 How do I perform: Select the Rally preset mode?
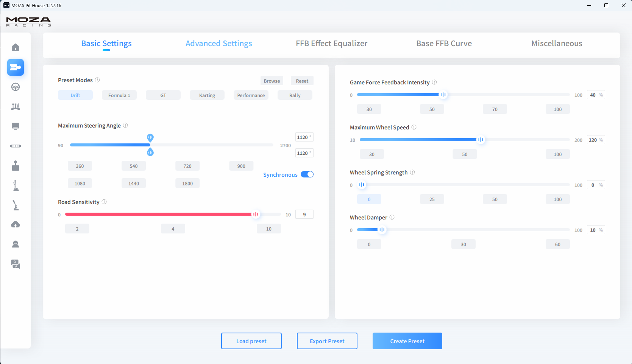295,95
